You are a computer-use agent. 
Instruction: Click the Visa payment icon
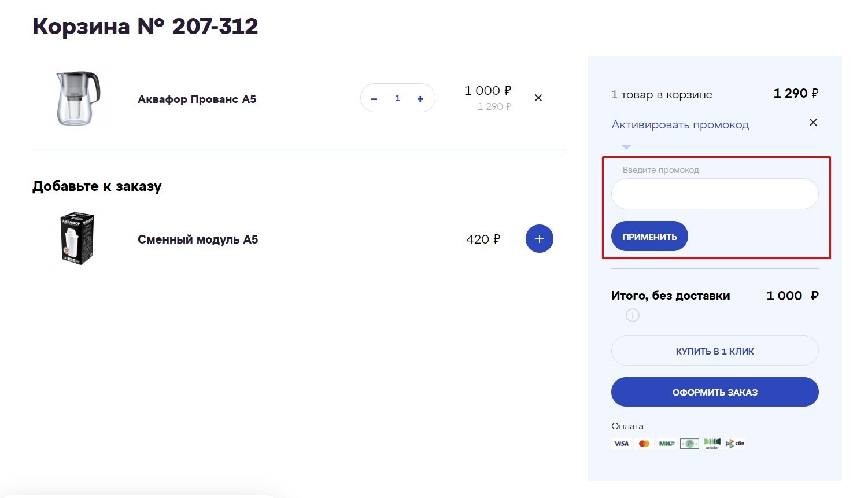(x=621, y=444)
